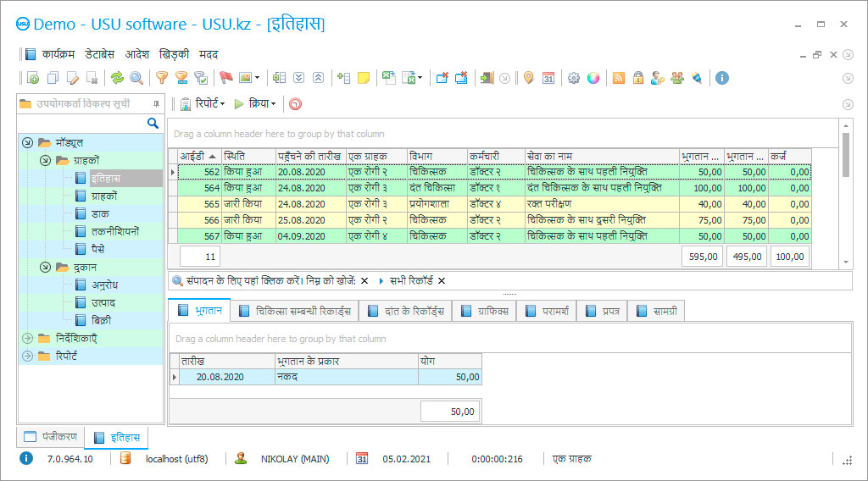Toggle the pin on the user menu panel

click(156, 103)
